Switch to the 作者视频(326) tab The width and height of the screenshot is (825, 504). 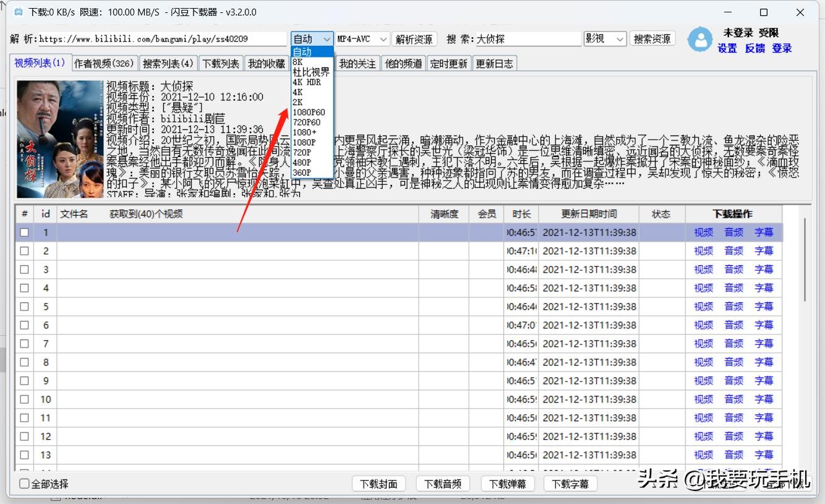point(104,63)
